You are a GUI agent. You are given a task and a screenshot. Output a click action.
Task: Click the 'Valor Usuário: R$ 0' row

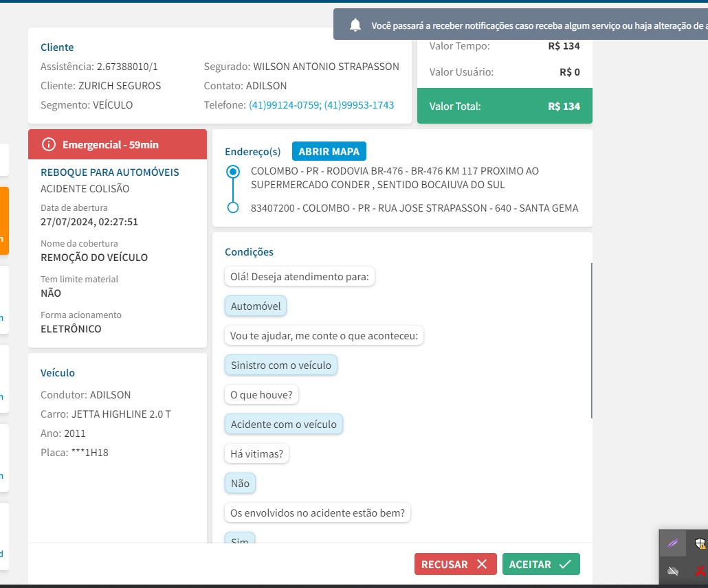click(x=505, y=72)
